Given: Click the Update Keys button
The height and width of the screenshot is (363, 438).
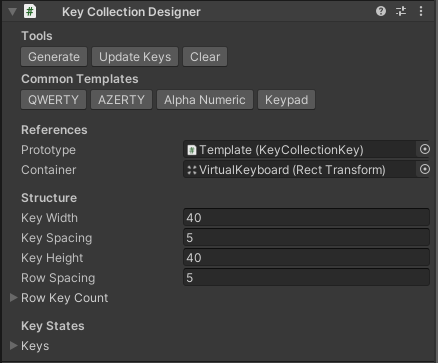Looking at the screenshot, I should tap(135, 57).
